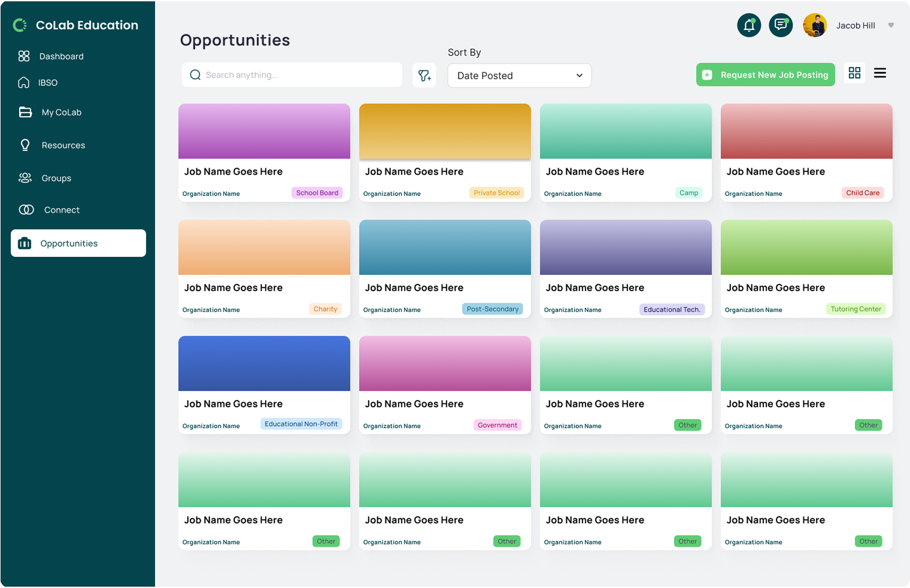Click the Resources lightbulb icon
Image resolution: width=910 pixels, height=588 pixels.
pos(25,145)
